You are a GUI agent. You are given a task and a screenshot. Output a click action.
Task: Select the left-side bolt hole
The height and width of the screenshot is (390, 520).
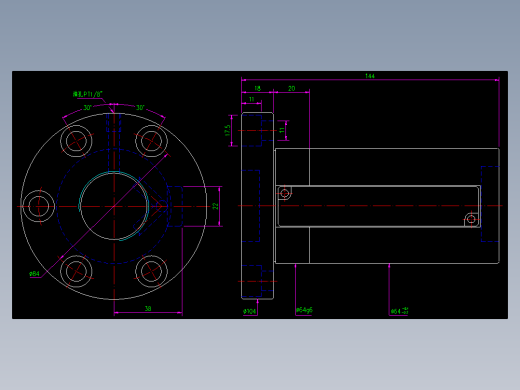coord(38,206)
